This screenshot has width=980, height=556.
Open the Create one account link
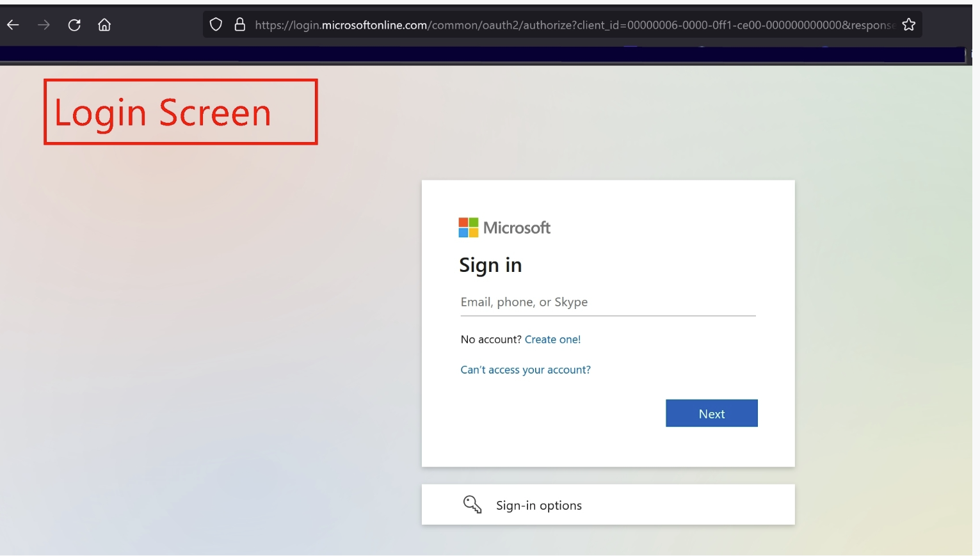click(552, 339)
